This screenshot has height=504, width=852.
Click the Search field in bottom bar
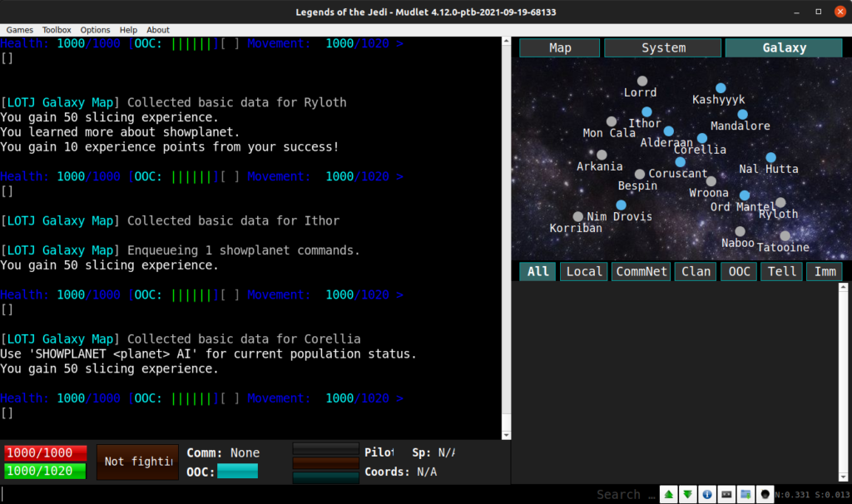click(626, 494)
